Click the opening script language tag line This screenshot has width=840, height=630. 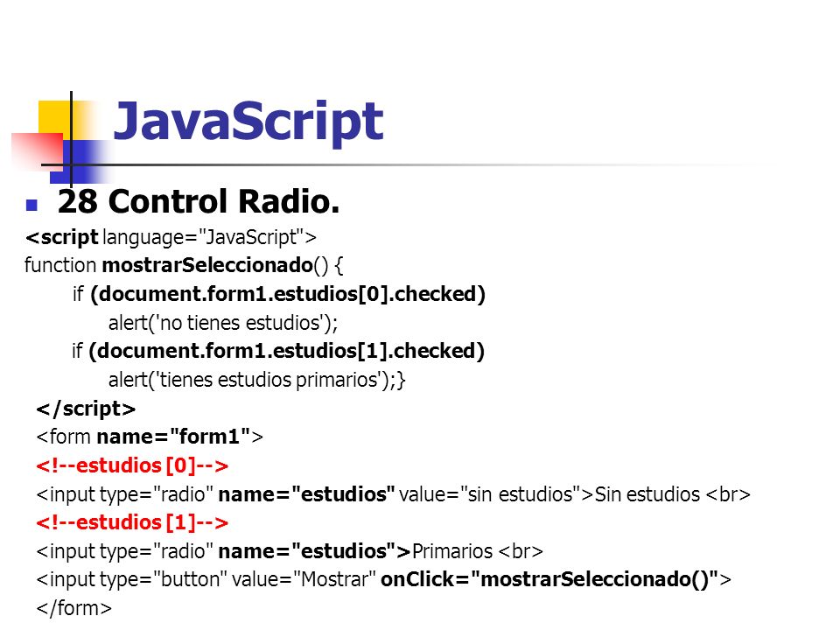171,237
